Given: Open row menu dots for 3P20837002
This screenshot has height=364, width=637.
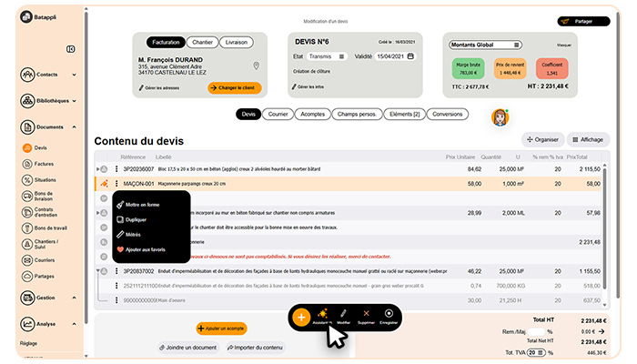Looking at the screenshot, I should 116,271.
